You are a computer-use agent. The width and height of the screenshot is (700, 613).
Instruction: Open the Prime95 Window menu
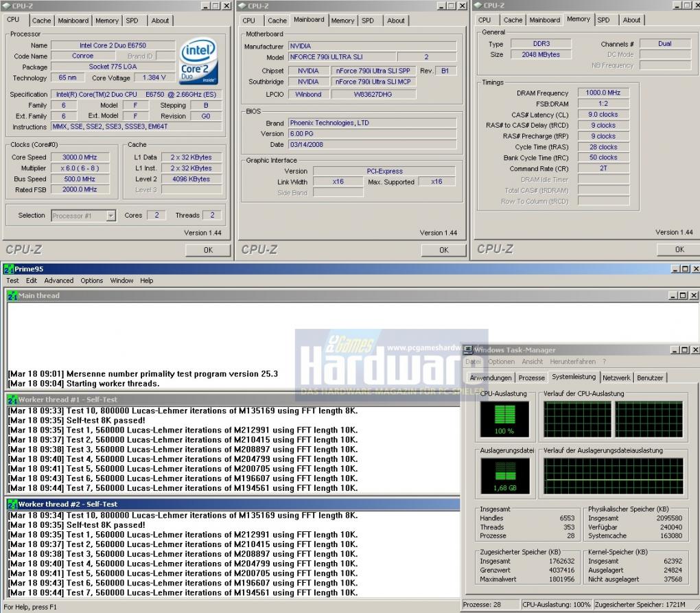[121, 280]
